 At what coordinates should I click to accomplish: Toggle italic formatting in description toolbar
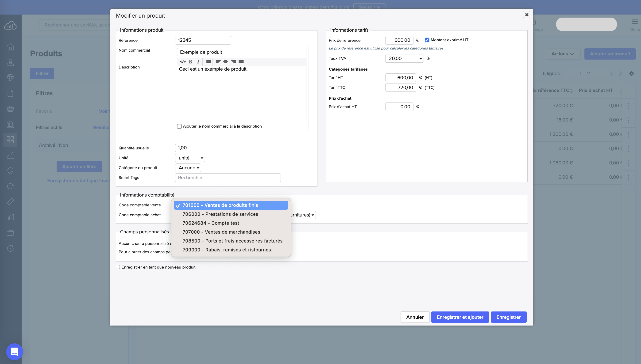click(x=198, y=61)
